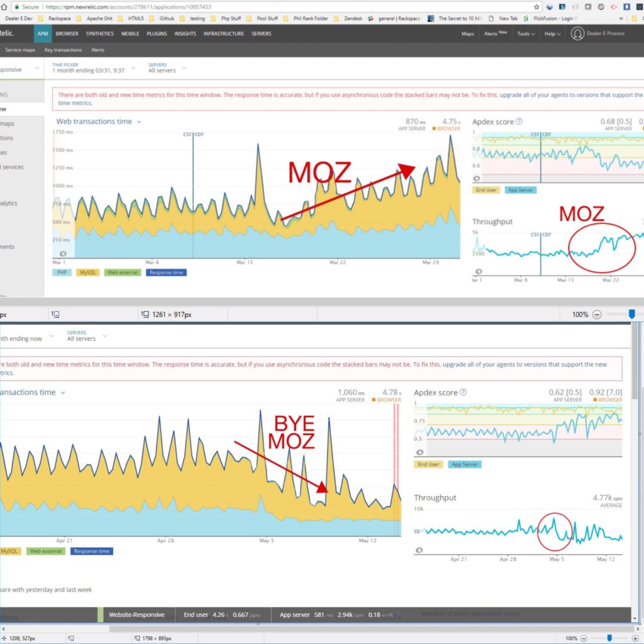
Task: Open the Servers dropdown in lower dashboard
Action: [87, 336]
